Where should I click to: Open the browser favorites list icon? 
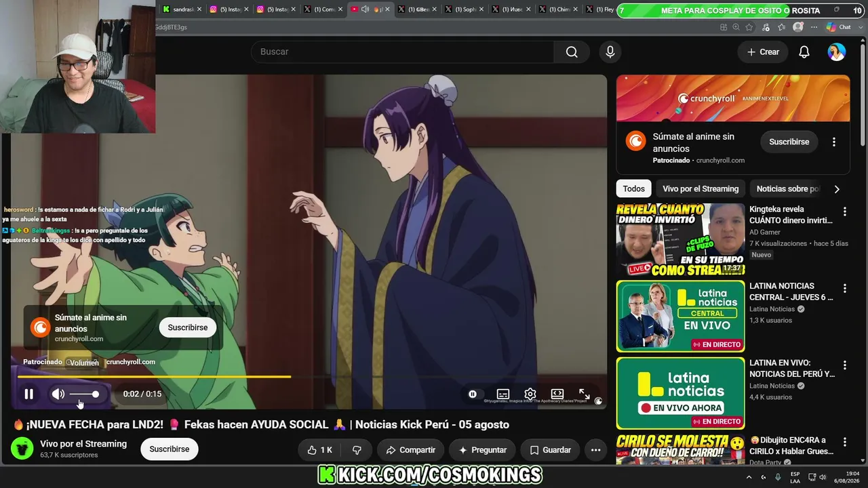tap(782, 27)
